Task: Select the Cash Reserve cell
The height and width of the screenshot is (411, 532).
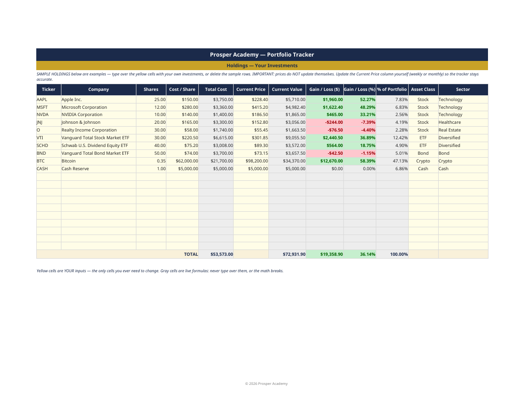Action: point(98,169)
